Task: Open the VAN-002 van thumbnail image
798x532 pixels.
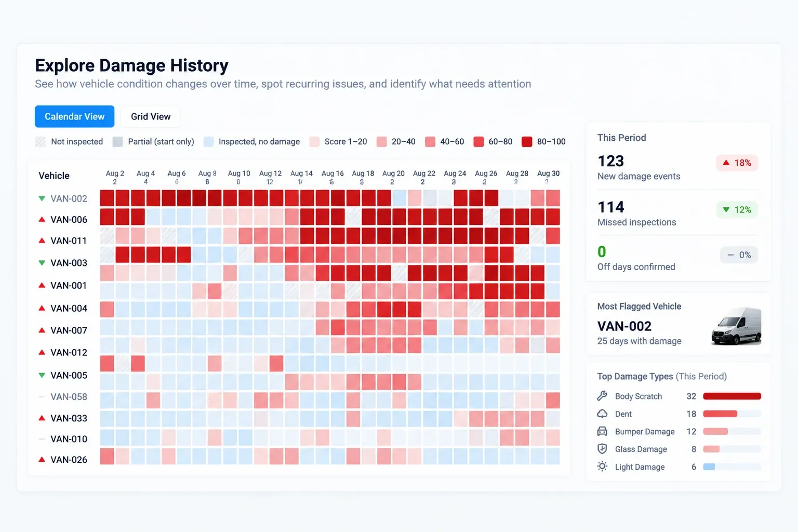Action: [736, 326]
